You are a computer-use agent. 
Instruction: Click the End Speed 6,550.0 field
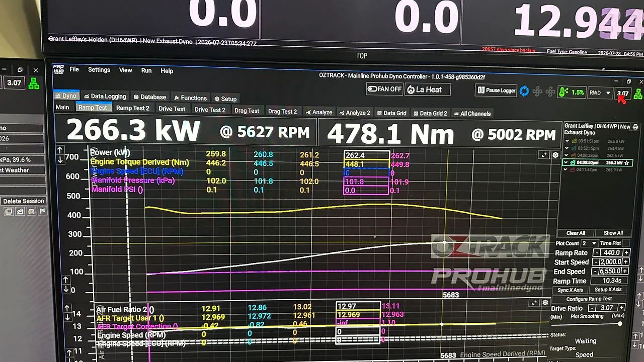[x=611, y=271]
